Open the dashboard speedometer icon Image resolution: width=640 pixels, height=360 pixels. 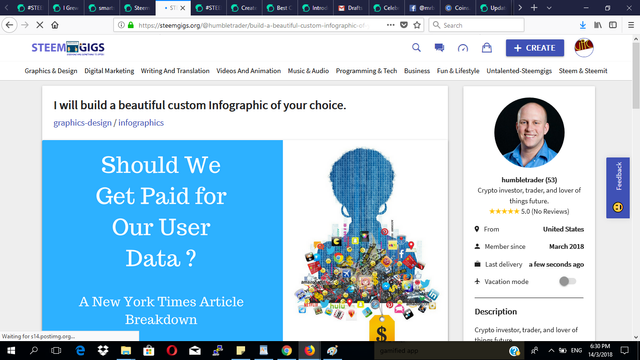(x=463, y=48)
